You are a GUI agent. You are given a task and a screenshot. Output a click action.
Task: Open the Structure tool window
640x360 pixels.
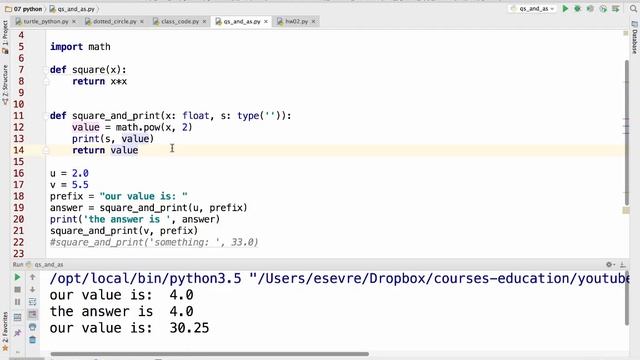pos(5,84)
